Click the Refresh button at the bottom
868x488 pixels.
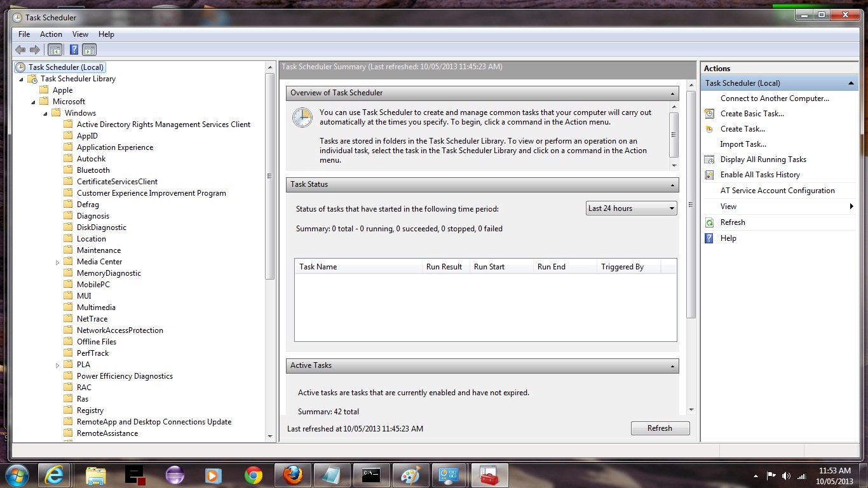pos(660,428)
